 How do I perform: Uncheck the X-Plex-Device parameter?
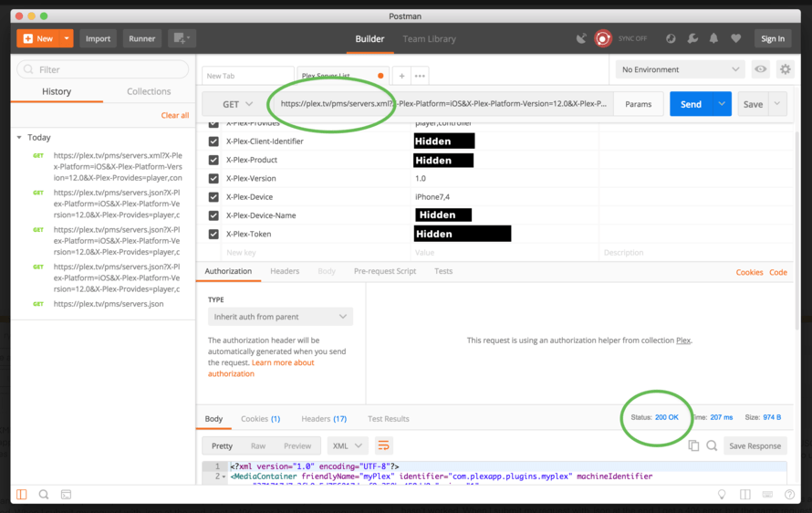tap(213, 197)
